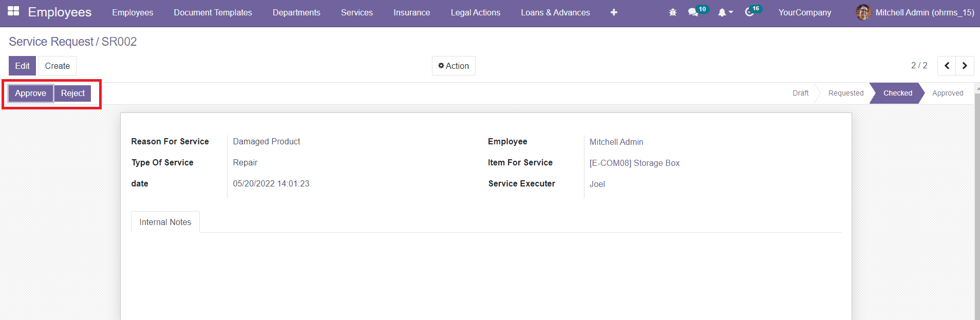Click the bug debug tools icon
This screenshot has height=320, width=980.
coord(672,12)
